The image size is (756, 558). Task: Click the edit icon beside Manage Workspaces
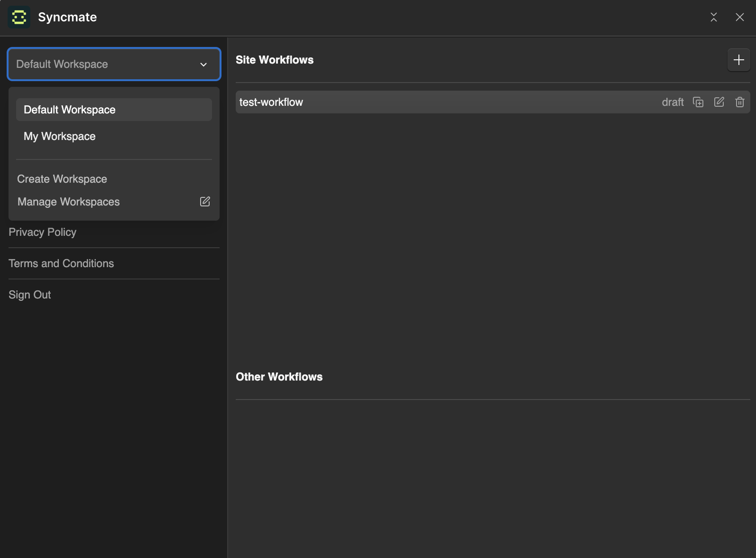point(205,202)
